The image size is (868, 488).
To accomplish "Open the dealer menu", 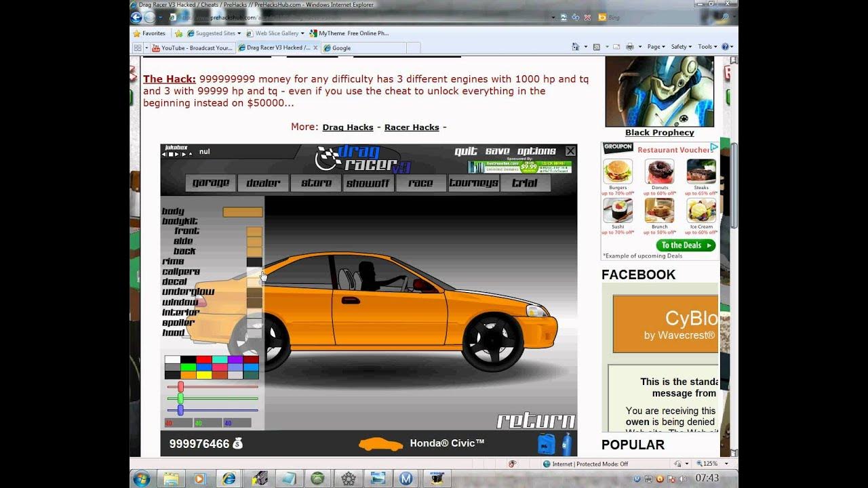I will 263,183.
